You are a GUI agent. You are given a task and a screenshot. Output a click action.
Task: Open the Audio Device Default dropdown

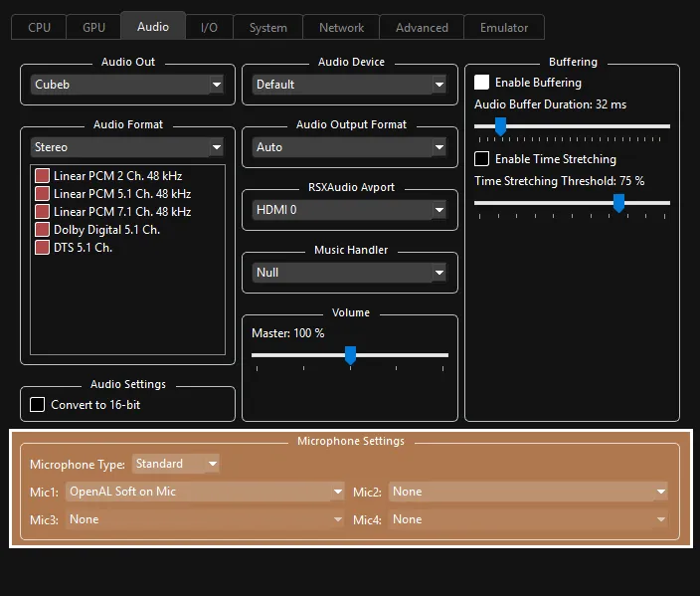(350, 85)
